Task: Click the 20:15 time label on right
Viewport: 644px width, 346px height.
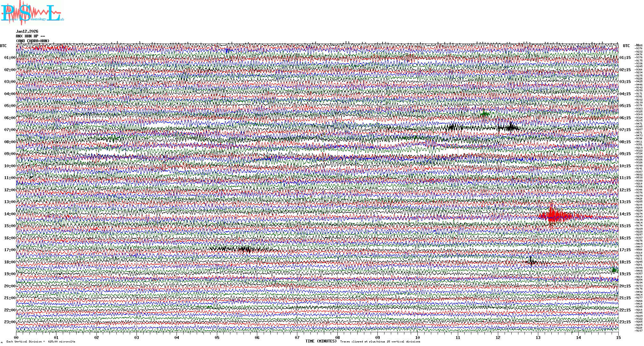Action: (625, 286)
